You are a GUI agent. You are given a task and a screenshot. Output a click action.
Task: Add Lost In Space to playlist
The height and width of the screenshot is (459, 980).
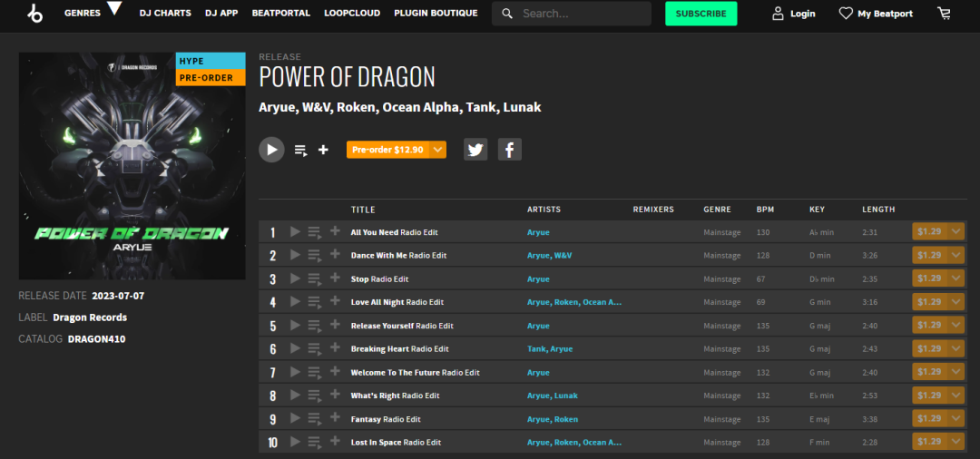[335, 442]
